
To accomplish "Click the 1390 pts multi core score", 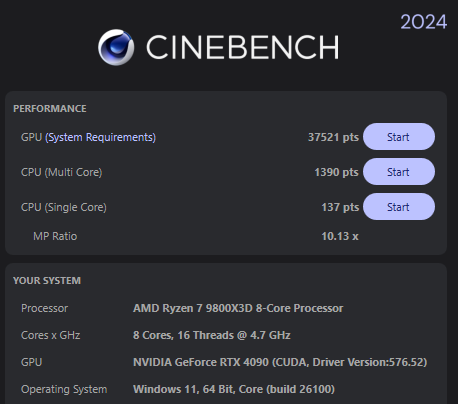I will coord(336,172).
